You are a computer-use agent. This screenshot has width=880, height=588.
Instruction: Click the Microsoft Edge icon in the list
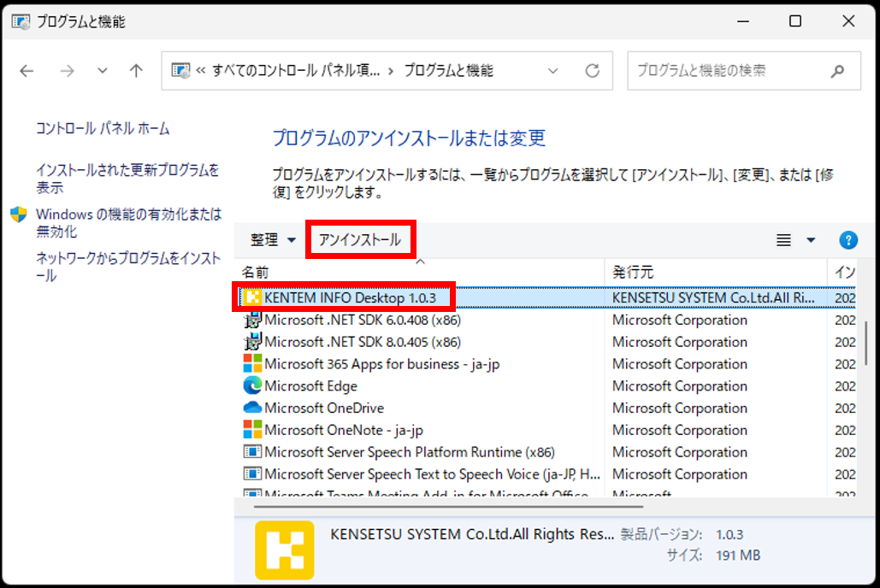251,386
